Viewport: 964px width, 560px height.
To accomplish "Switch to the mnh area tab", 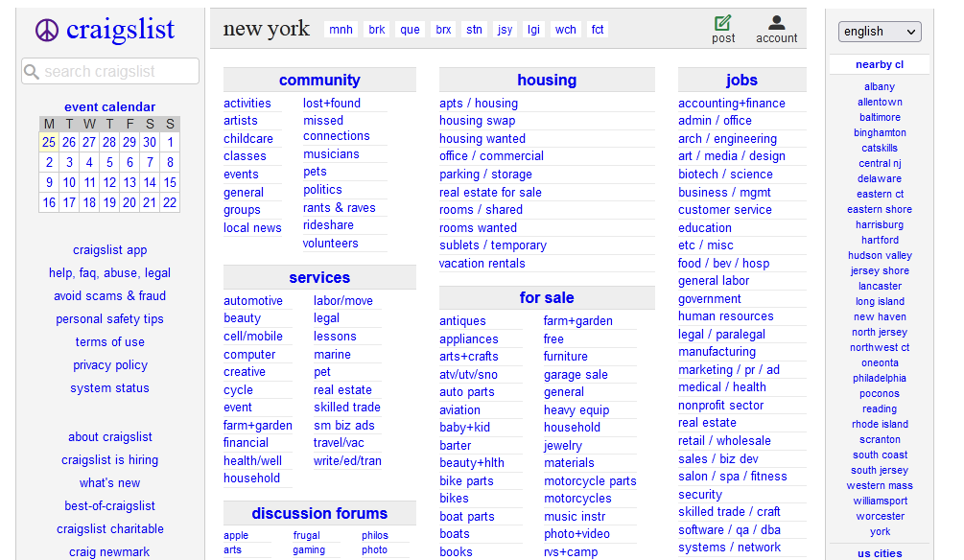I will [341, 30].
